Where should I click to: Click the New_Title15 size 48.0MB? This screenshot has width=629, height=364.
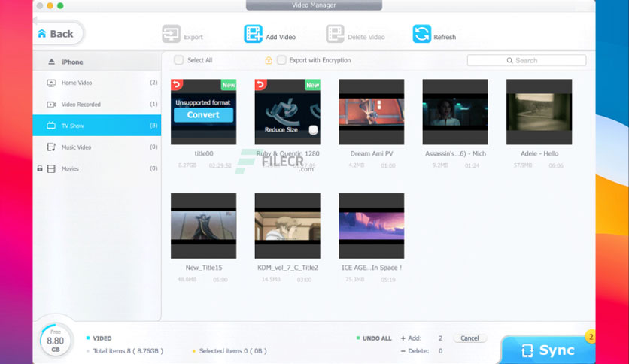click(x=187, y=279)
